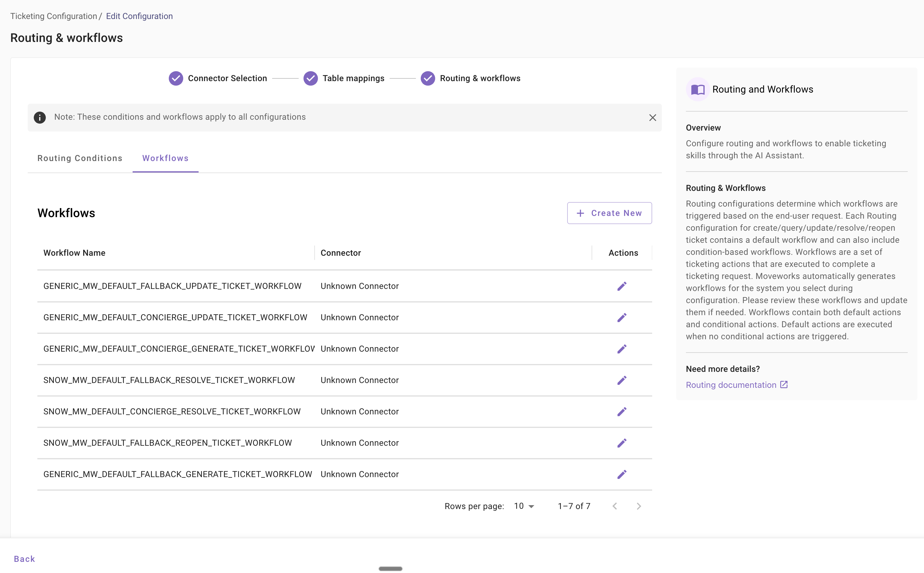
Task: Edit GENERIC_MW_DEFAULT_FALLBACK_UPDATE_TICKET_WORKFLOW with pencil icon
Action: [x=621, y=286]
